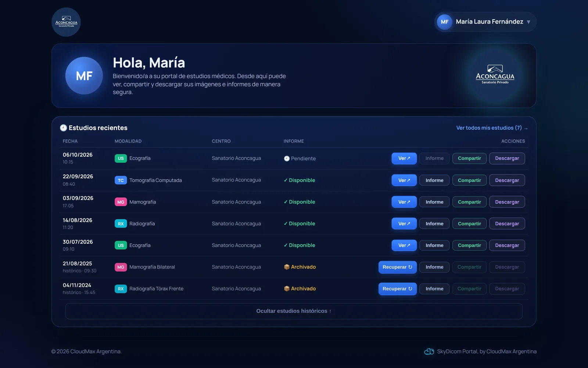588x368 pixels.
Task: Share the 30/07/2026 Ecografía study
Action: pos(469,245)
